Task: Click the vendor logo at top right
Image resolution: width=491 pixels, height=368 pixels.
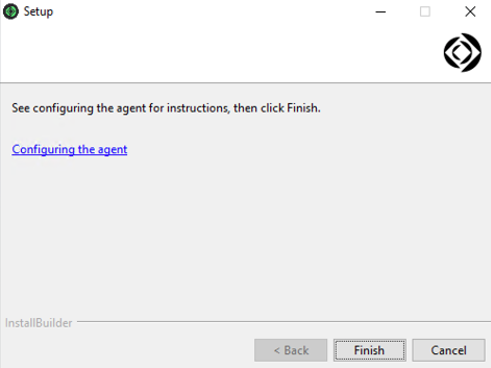Action: point(462,52)
